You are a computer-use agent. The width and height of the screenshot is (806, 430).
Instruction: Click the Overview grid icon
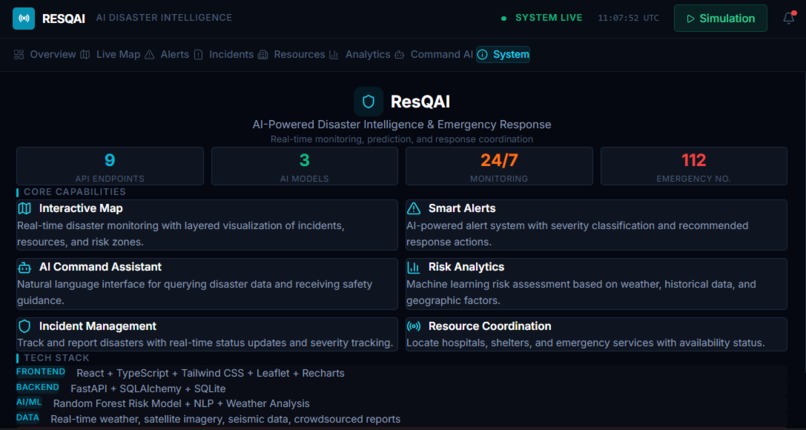tap(19, 54)
